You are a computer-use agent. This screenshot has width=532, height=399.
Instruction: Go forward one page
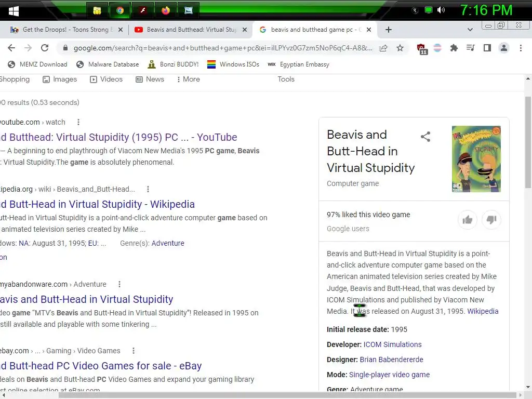(x=28, y=48)
